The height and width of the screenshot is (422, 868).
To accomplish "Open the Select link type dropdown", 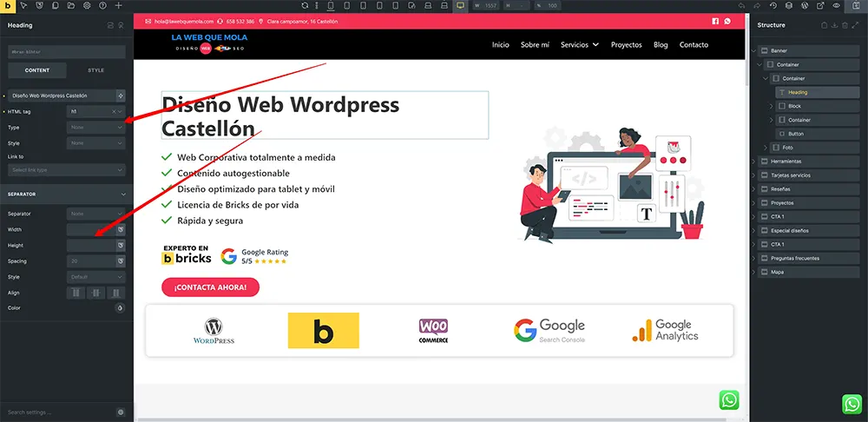I will 67,169.
